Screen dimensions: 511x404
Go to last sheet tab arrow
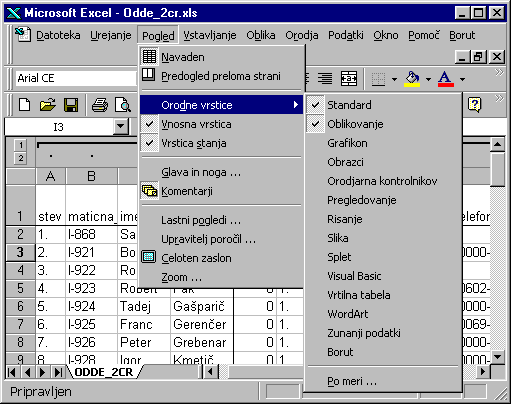[58, 372]
